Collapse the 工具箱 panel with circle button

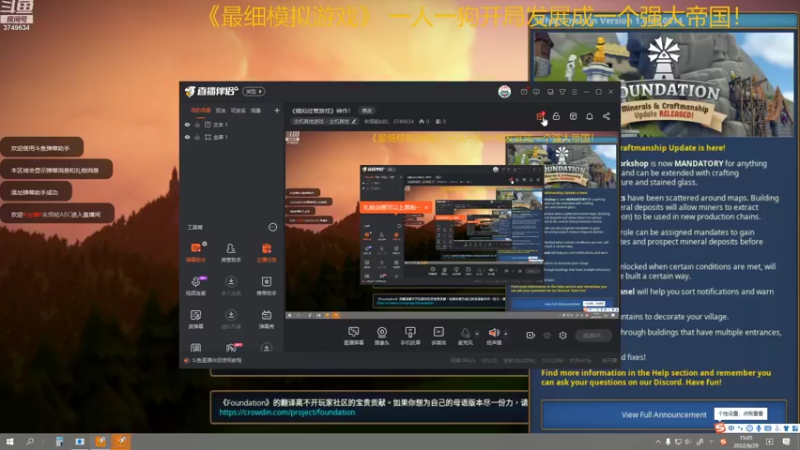coord(272,227)
